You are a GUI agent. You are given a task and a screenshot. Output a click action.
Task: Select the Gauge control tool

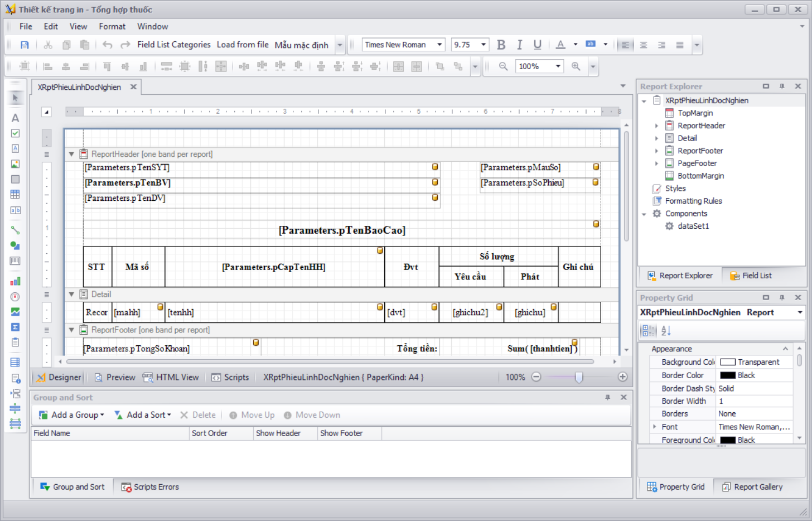point(15,297)
